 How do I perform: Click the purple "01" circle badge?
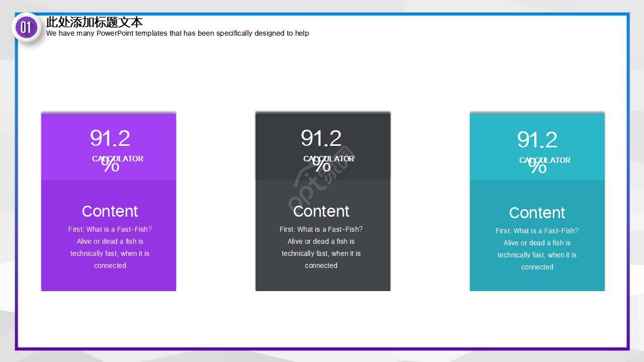(26, 27)
